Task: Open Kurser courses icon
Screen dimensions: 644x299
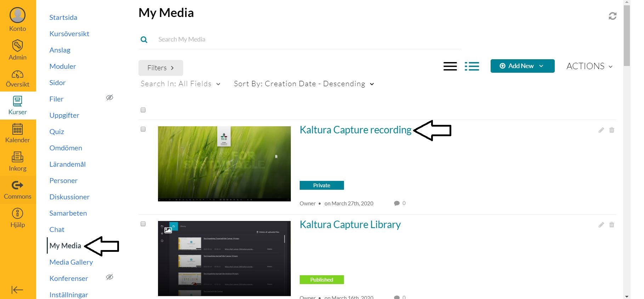Action: coord(17,101)
